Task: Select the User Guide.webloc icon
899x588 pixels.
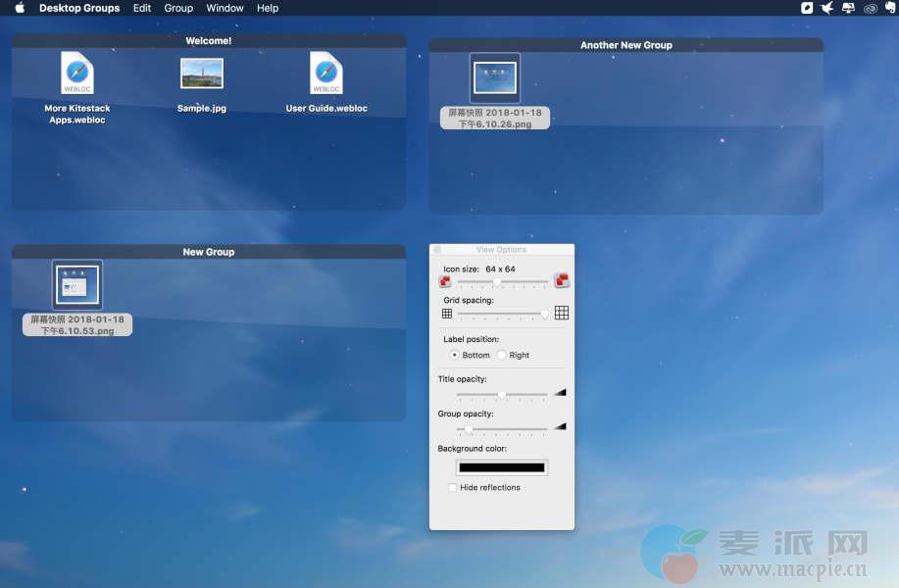Action: click(x=326, y=73)
